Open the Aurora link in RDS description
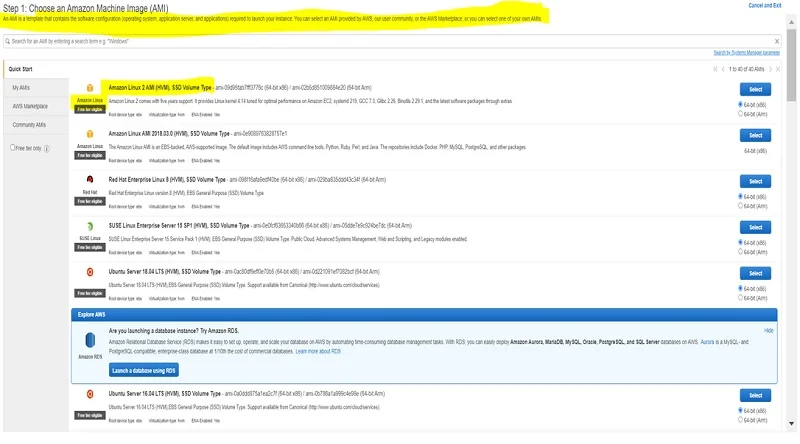 pos(707,342)
